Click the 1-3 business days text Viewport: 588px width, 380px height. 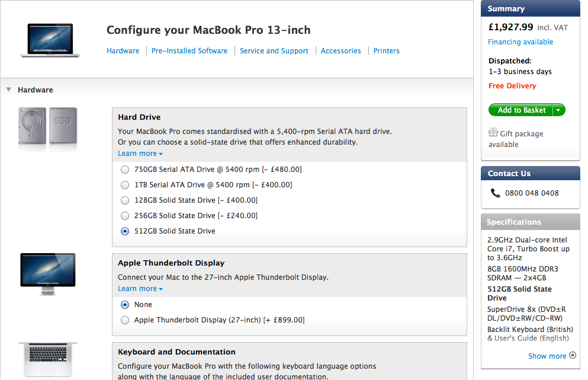click(520, 72)
